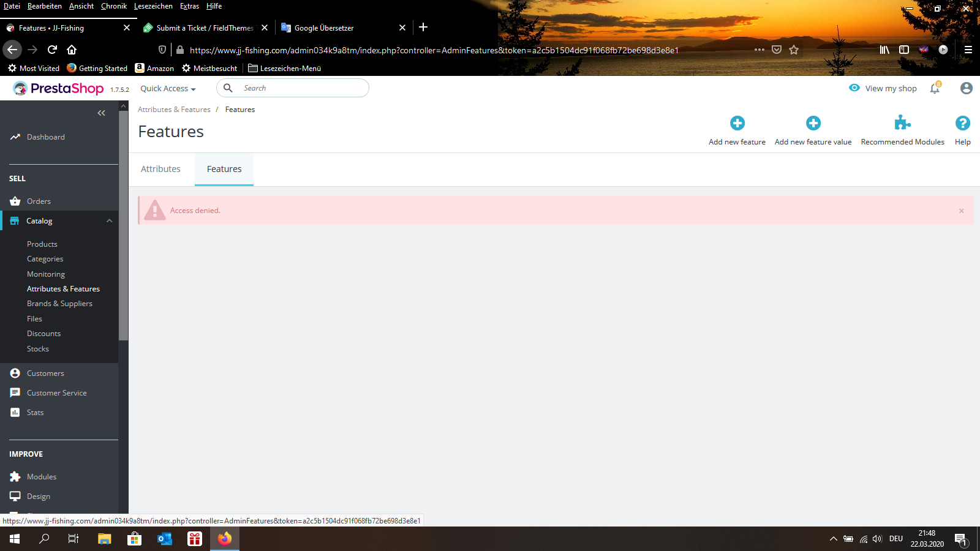
Task: Open Stats in the sidebar
Action: click(x=36, y=413)
